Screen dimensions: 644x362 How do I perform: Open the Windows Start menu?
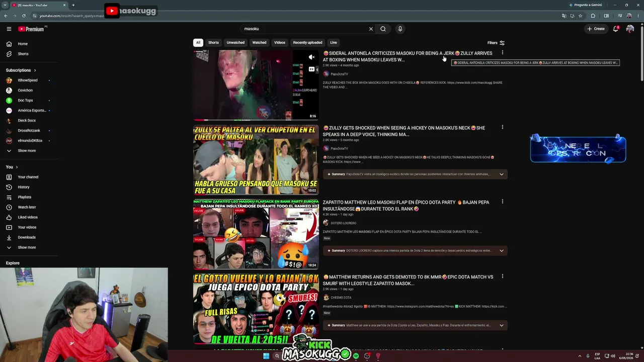pos(266,356)
